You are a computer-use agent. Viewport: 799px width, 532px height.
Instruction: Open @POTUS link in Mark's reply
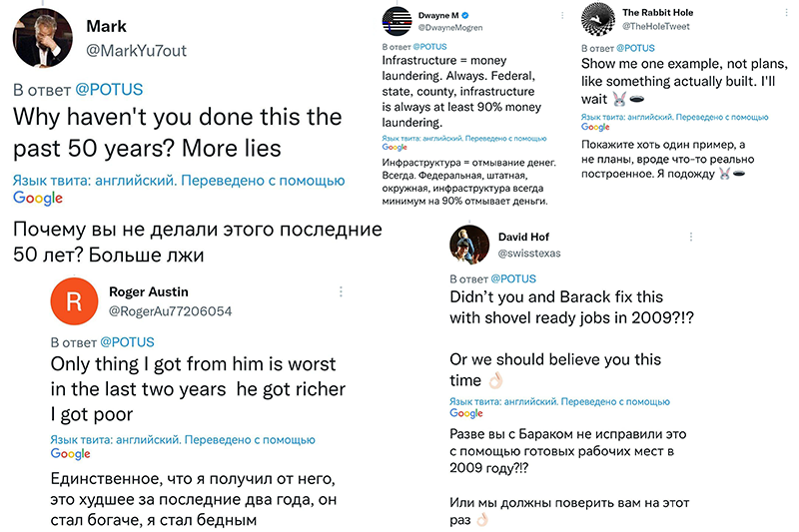click(x=109, y=90)
